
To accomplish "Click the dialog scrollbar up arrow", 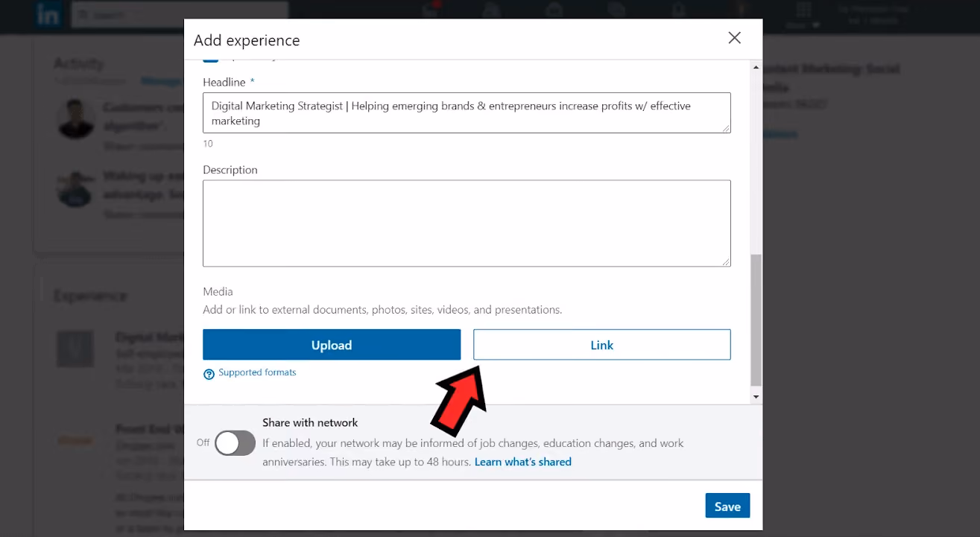I will click(x=756, y=68).
